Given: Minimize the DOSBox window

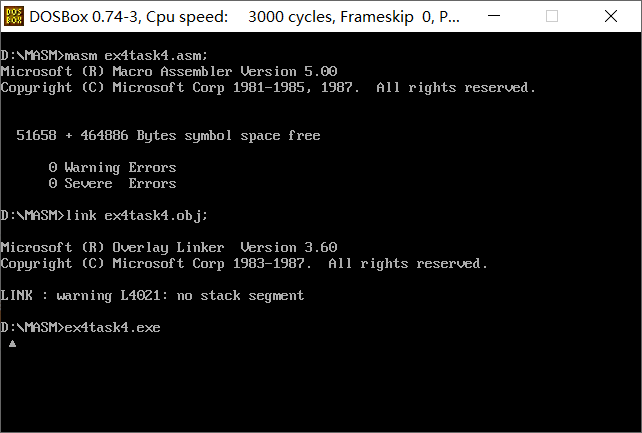Looking at the screenshot, I should click(502, 16).
